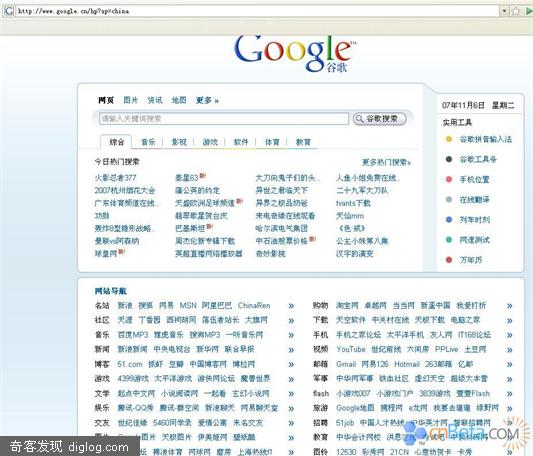This screenshot has height=456, width=533.
Task: Open the YouTube link in video row
Action: click(x=351, y=350)
